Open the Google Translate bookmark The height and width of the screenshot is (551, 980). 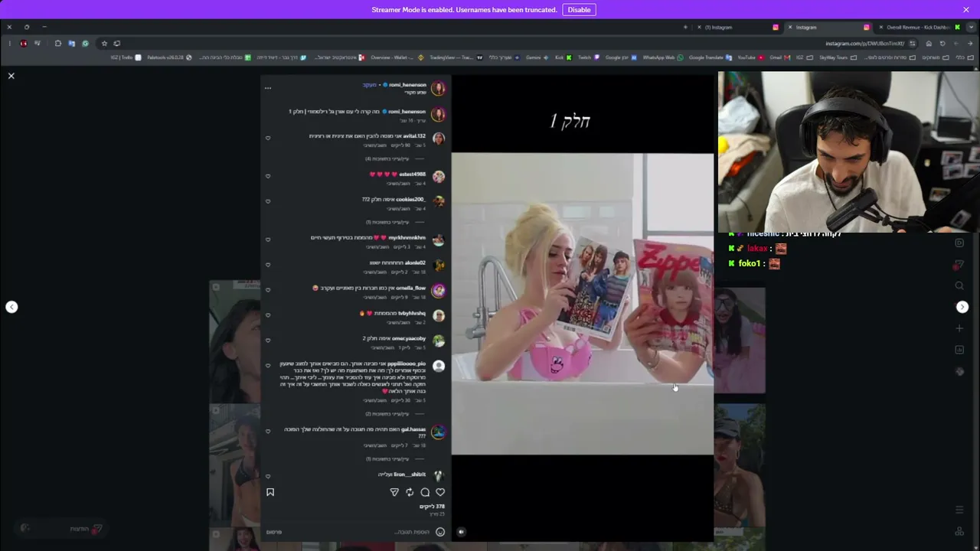pyautogui.click(x=709, y=57)
